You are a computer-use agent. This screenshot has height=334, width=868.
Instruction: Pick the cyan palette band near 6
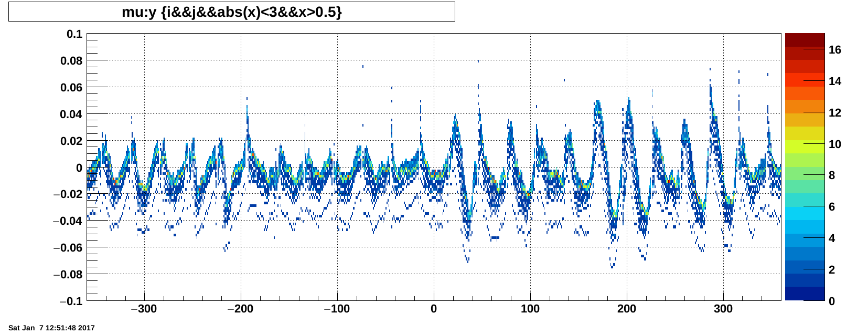[805, 214]
